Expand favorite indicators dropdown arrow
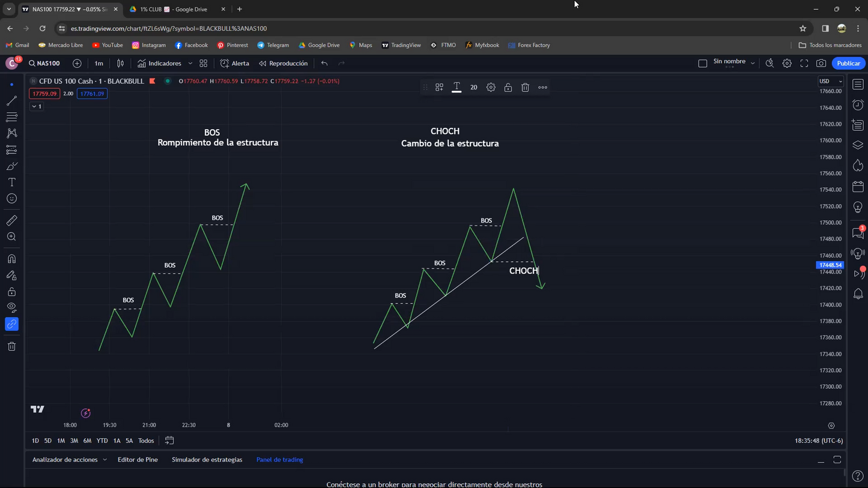This screenshot has width=868, height=488. (190, 64)
